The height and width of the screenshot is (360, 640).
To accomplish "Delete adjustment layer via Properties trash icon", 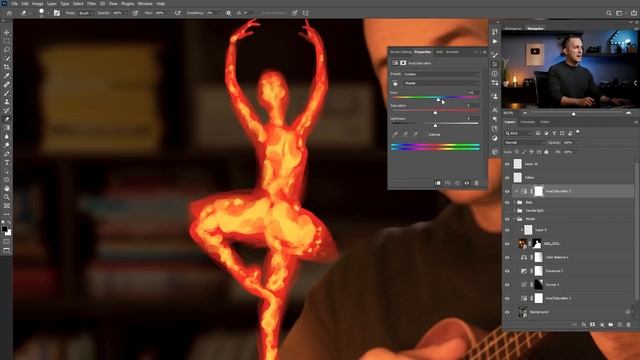I will (476, 183).
